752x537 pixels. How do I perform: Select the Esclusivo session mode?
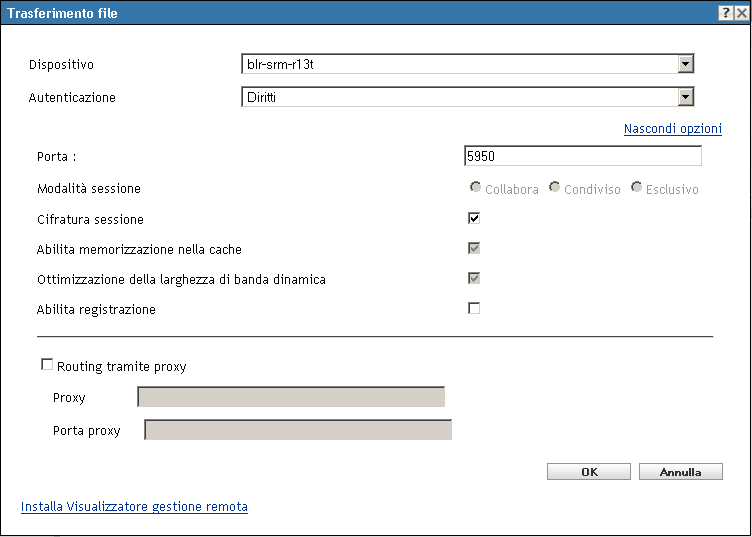[x=636, y=188]
